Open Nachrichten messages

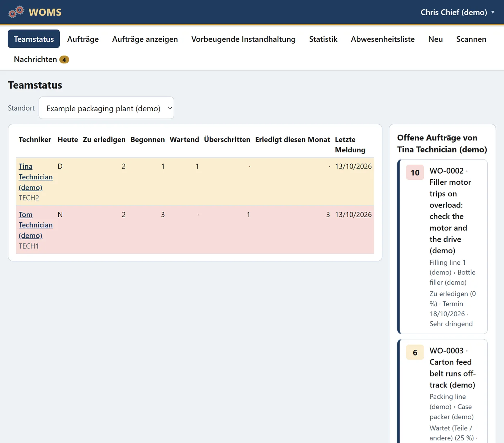pos(41,59)
